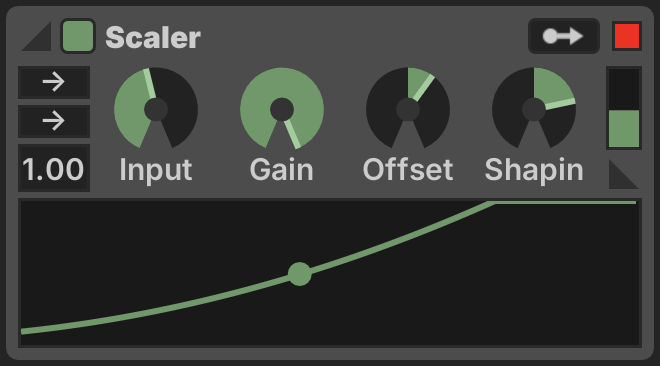Click the Shaping knob

[x=534, y=109]
